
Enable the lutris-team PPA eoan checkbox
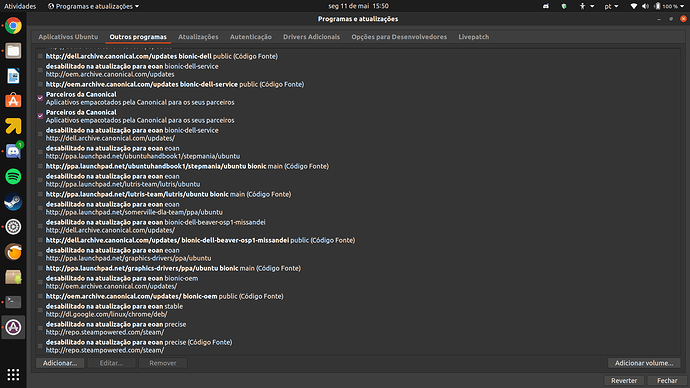tap(40, 180)
